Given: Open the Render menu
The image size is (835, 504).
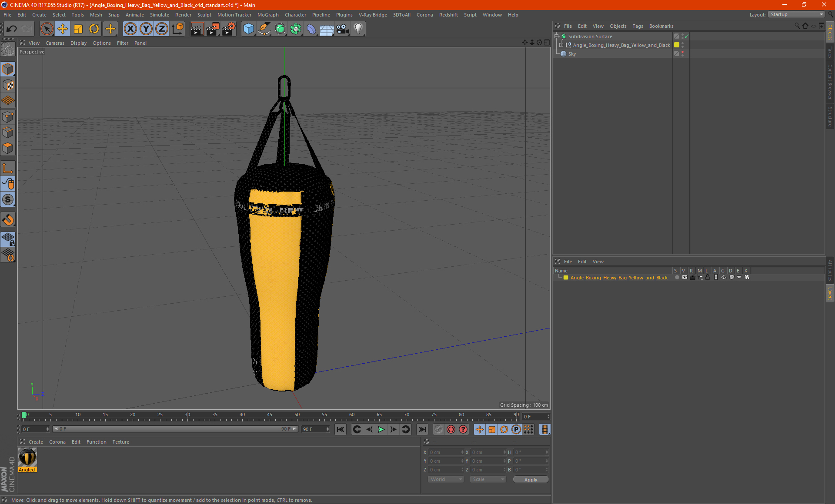Looking at the screenshot, I should tap(183, 15).
